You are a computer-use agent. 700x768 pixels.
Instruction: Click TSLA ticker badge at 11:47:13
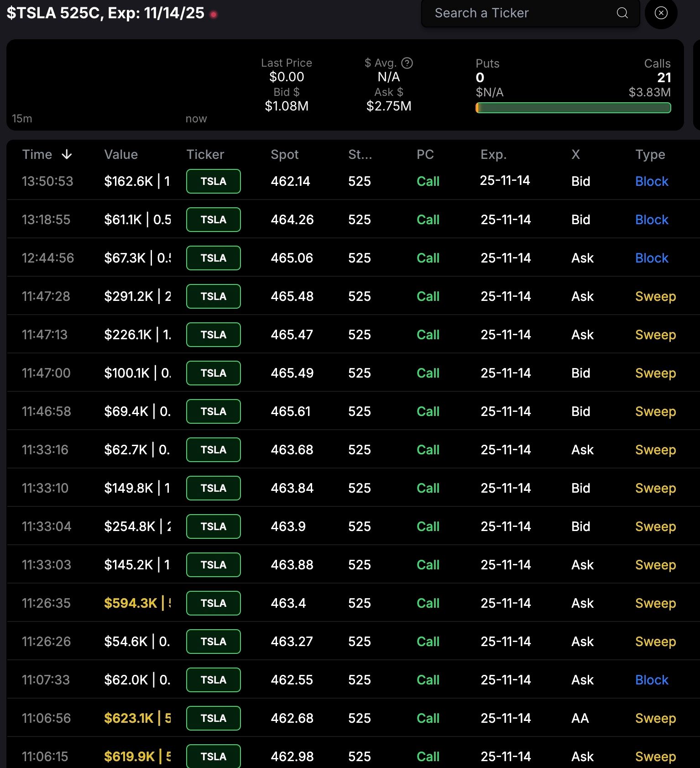[x=214, y=335]
